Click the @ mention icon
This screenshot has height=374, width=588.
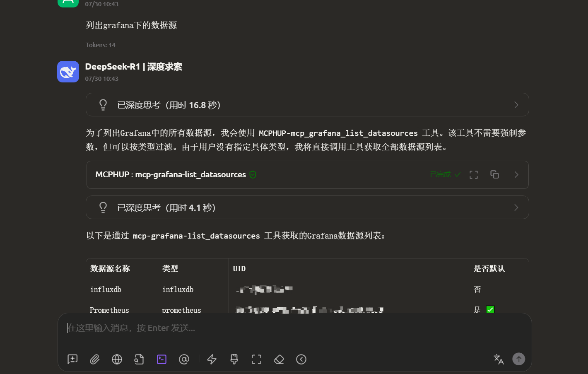coord(184,360)
